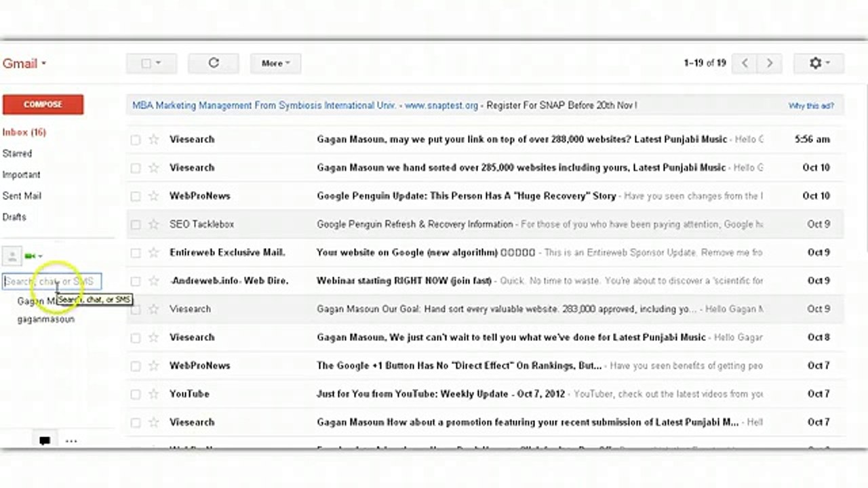This screenshot has width=868, height=488.
Task: Refresh the inbox with the reload icon
Action: 214,63
